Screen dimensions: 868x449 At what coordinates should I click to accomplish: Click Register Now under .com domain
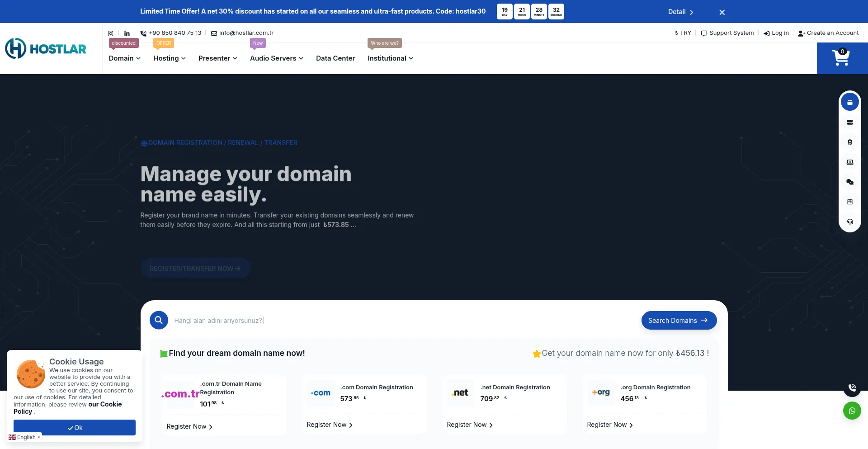tap(330, 425)
